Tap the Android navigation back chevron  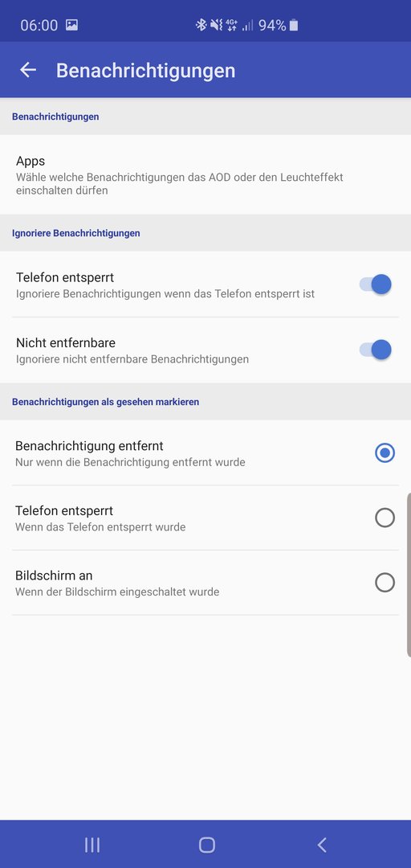[321, 845]
